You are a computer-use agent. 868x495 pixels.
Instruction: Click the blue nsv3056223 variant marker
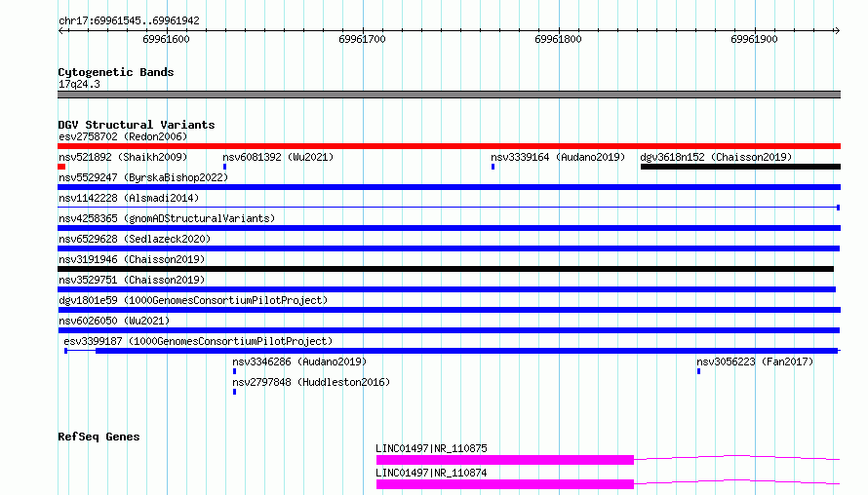698,371
